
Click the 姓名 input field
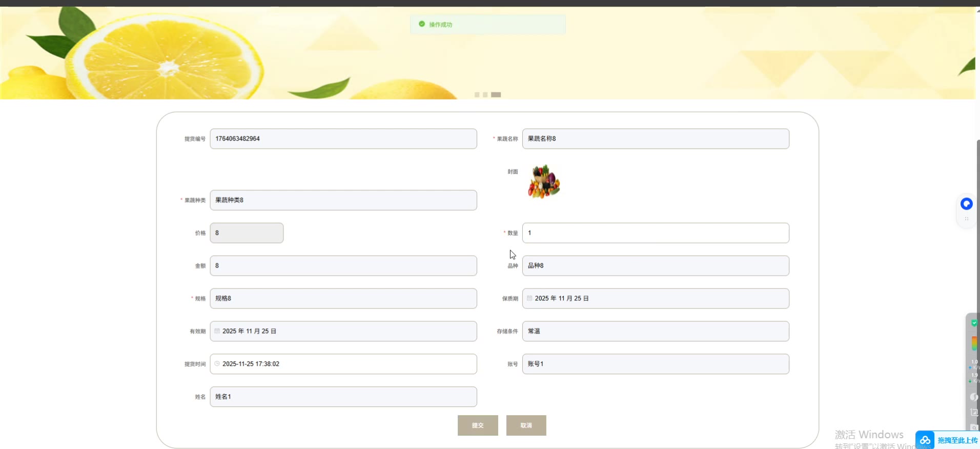[343, 397]
